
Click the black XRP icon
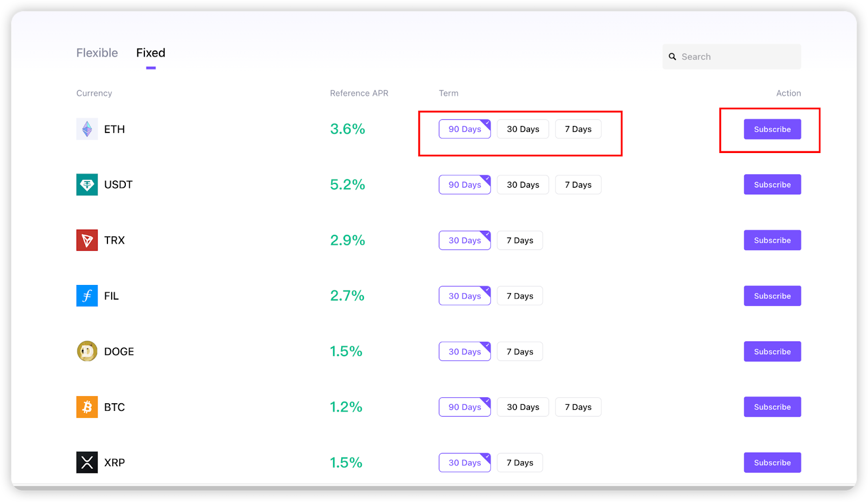(x=87, y=462)
